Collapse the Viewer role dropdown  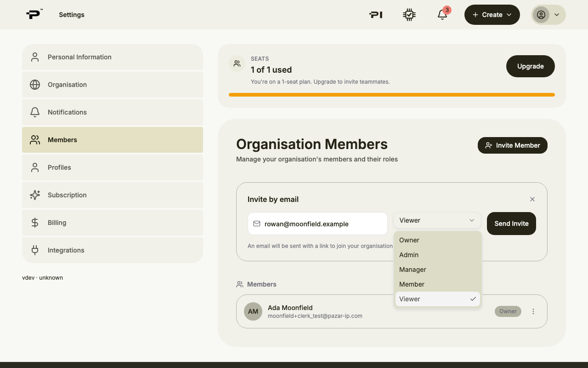pos(437,220)
